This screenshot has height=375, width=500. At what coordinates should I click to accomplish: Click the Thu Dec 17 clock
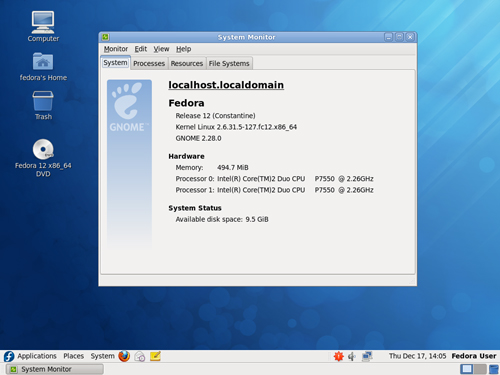pos(417,356)
